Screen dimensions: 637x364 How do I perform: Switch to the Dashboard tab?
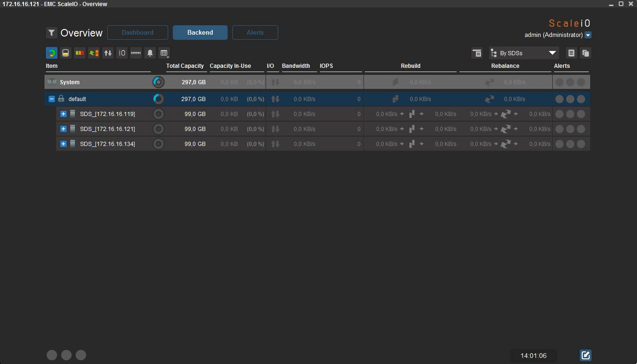[138, 33]
